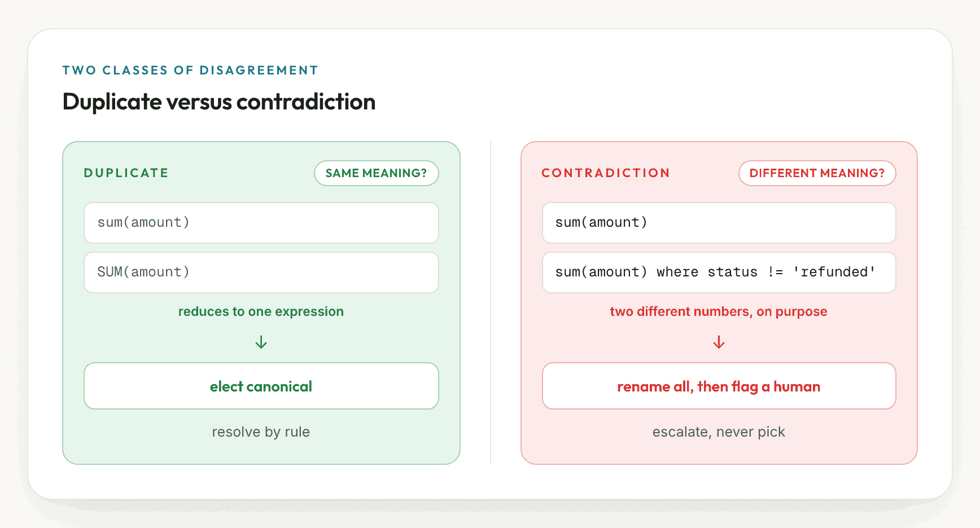The width and height of the screenshot is (980, 528).
Task: Click the elect canonical box
Action: (x=261, y=386)
